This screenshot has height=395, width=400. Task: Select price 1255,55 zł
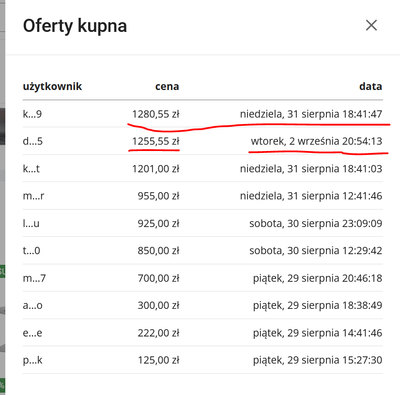pos(156,141)
